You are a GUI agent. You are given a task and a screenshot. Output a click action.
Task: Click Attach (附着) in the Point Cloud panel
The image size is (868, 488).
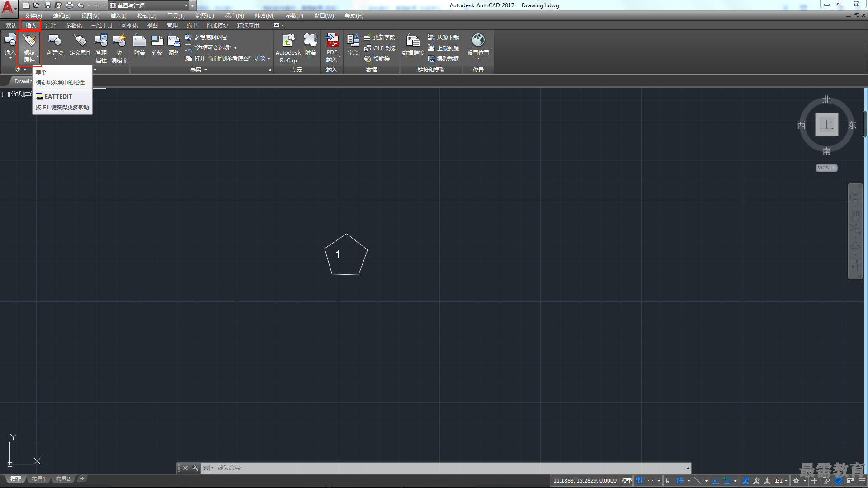coord(310,45)
